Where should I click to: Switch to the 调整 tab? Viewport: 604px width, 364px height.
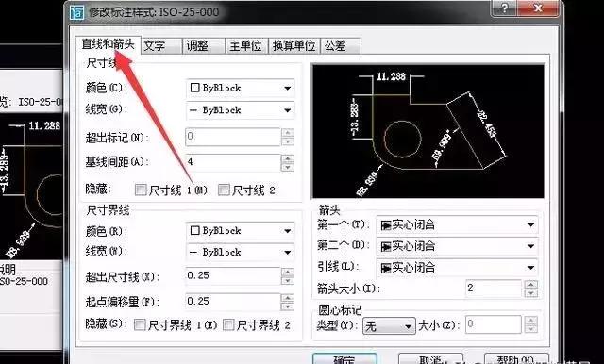[x=204, y=46]
